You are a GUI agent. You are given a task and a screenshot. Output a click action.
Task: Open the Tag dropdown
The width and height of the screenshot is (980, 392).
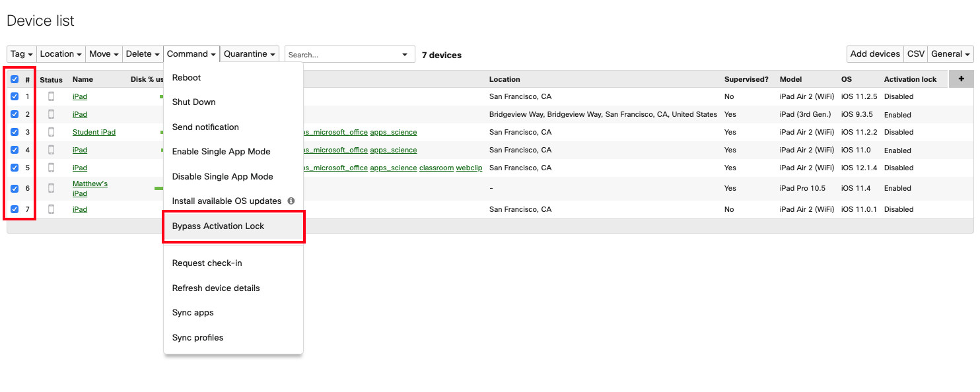(x=21, y=54)
